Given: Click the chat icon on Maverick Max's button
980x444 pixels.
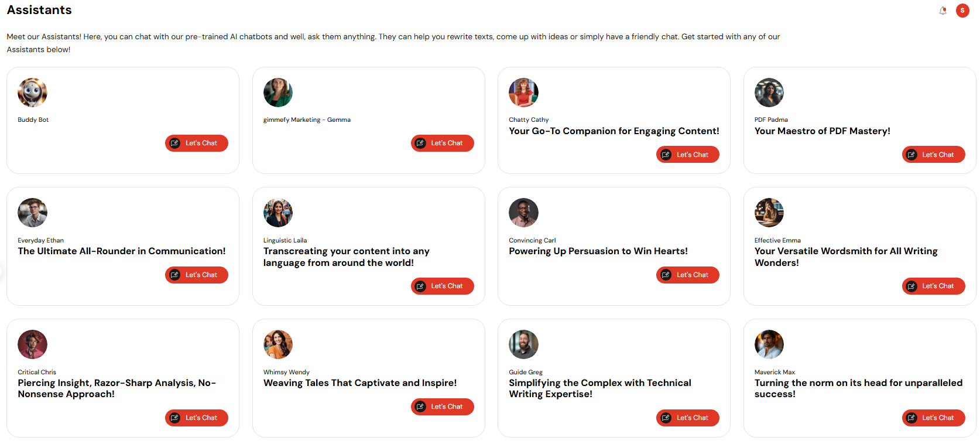Looking at the screenshot, I should pos(912,418).
